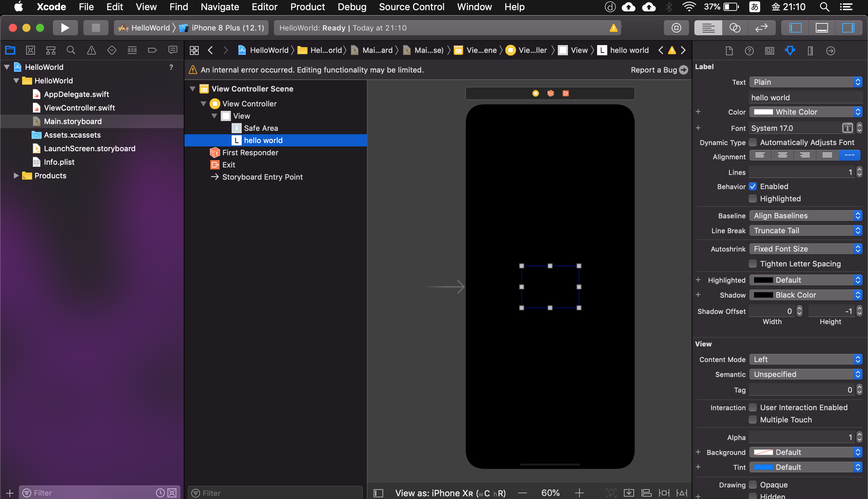The width and height of the screenshot is (868, 499).
Task: Open the Attributes inspector (blue arrow icon)
Action: coord(790,51)
